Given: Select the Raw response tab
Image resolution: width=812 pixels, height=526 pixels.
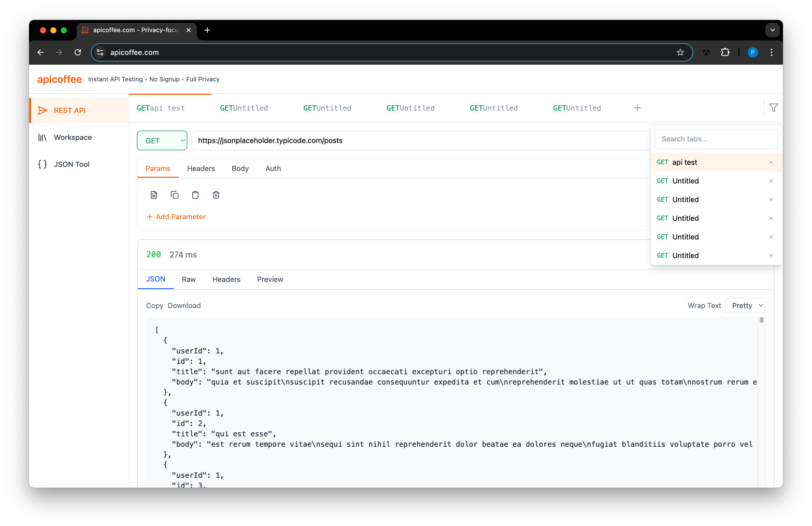Looking at the screenshot, I should (189, 279).
